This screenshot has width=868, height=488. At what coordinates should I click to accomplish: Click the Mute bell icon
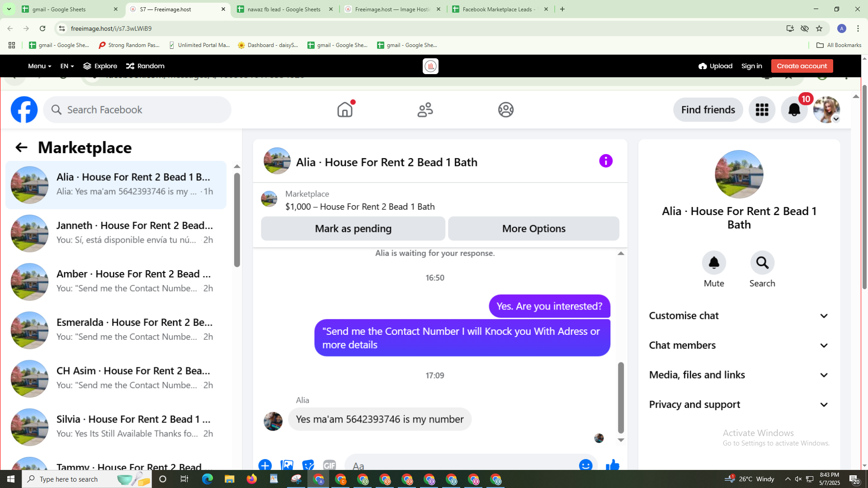[714, 263]
